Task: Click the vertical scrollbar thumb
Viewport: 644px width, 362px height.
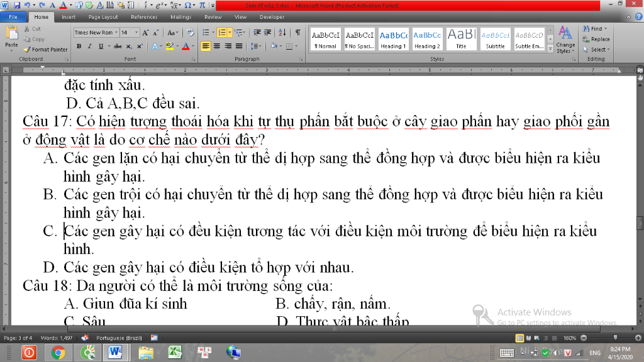Action: (x=640, y=223)
